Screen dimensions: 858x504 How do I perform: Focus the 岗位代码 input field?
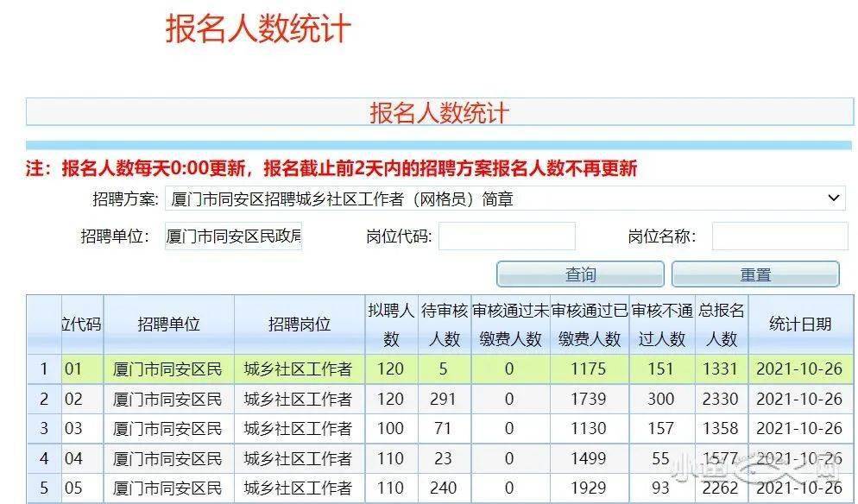coord(507,236)
